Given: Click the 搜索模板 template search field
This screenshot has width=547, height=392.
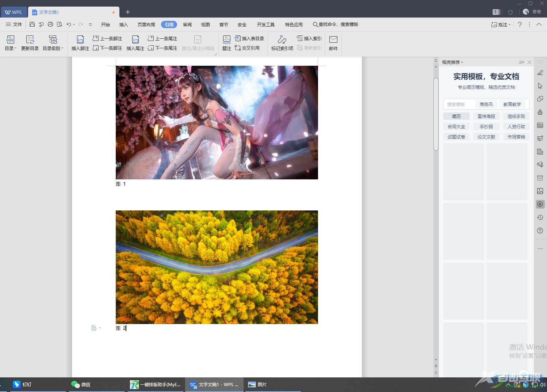Looking at the screenshot, I should click(x=459, y=104).
